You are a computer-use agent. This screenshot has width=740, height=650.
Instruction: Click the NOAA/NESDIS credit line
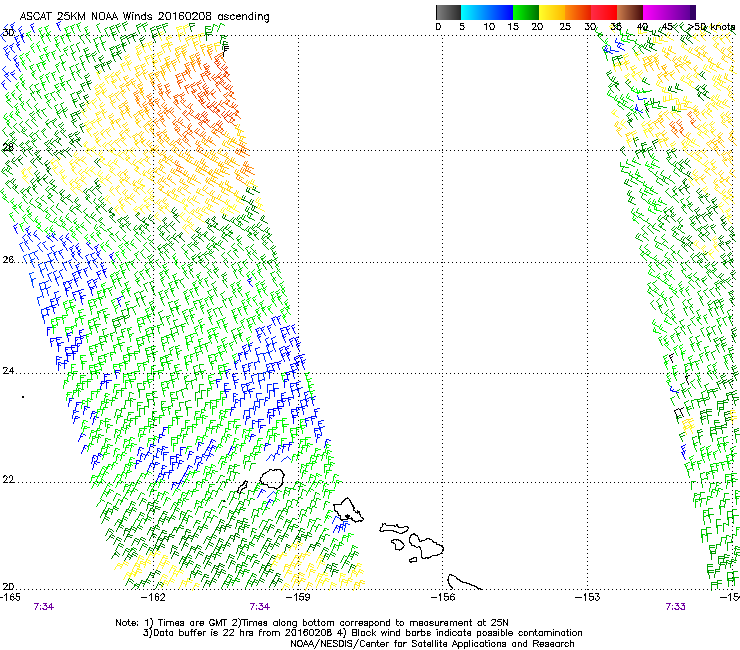pos(432,644)
